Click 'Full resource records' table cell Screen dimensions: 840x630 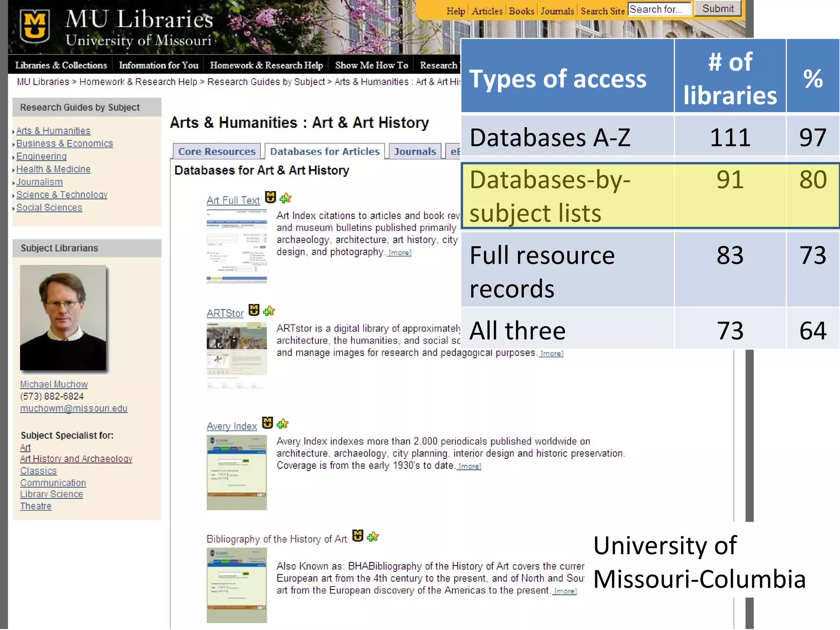pos(568,269)
